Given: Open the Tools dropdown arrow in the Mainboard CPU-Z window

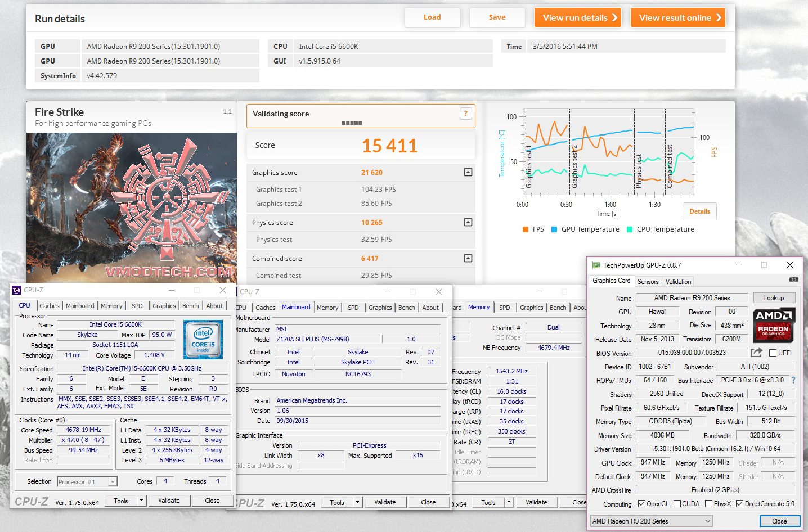Looking at the screenshot, I should (x=357, y=502).
